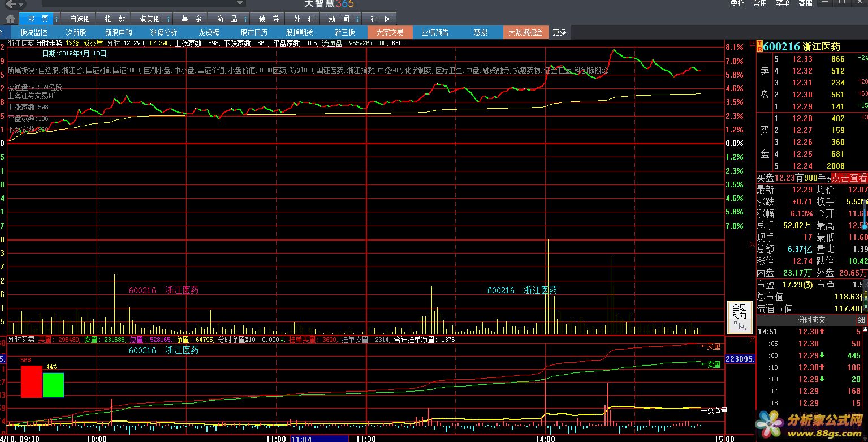
Task: Open 次新股 from the toolbar
Action: (76, 32)
